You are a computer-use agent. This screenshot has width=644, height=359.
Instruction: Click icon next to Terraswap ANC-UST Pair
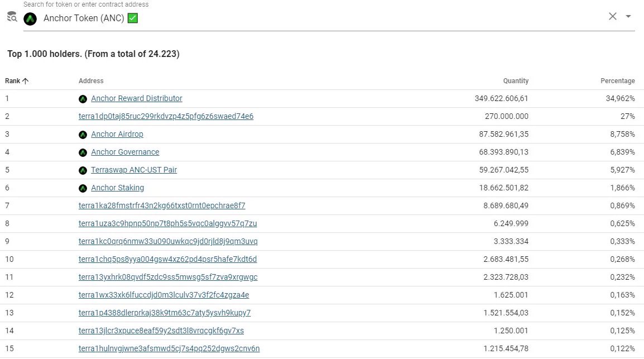coord(83,170)
